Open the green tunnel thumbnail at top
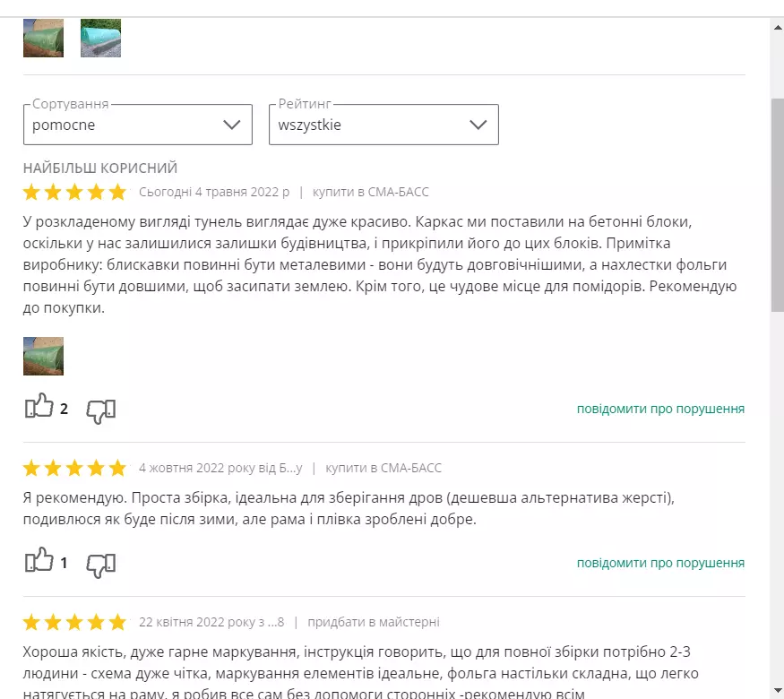 pyautogui.click(x=44, y=38)
